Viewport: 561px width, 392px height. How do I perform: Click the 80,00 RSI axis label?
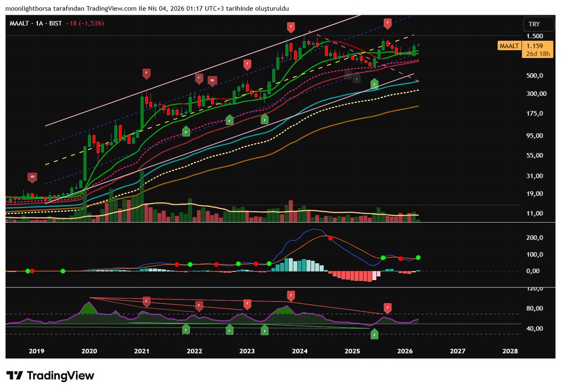point(534,308)
